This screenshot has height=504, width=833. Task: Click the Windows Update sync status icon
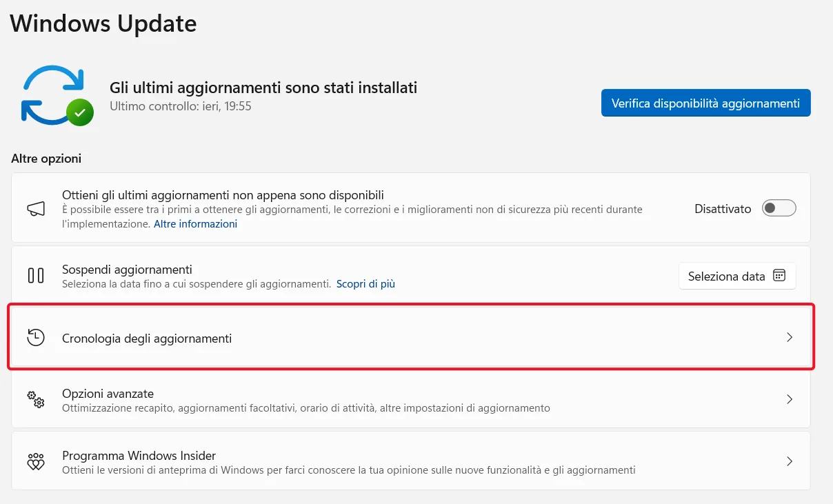[57, 96]
